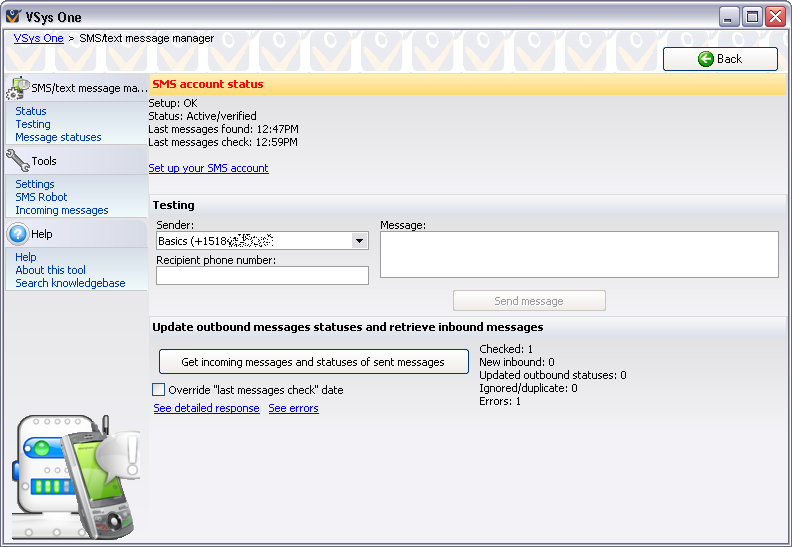Click the Tools wrench icon

click(18, 161)
